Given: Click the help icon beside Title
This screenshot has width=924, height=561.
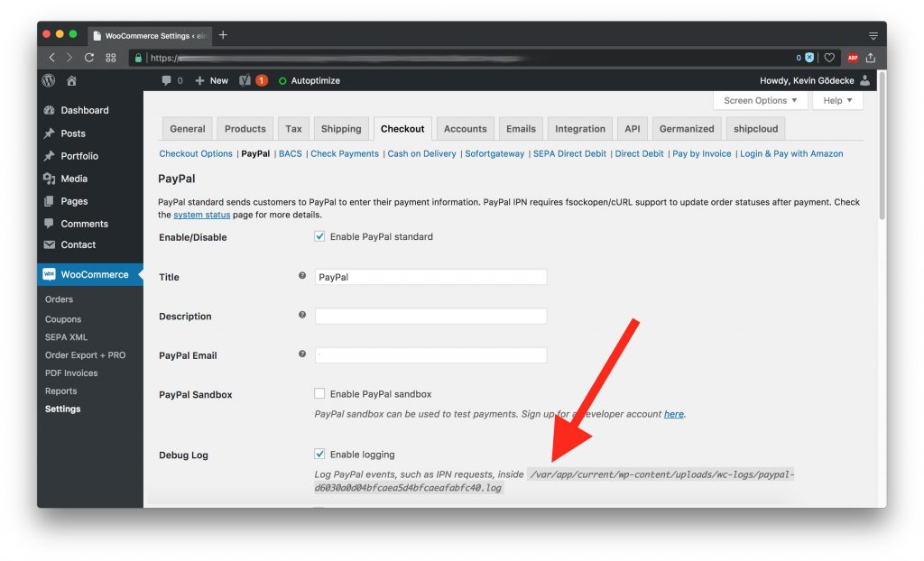Looking at the screenshot, I should point(302,276).
